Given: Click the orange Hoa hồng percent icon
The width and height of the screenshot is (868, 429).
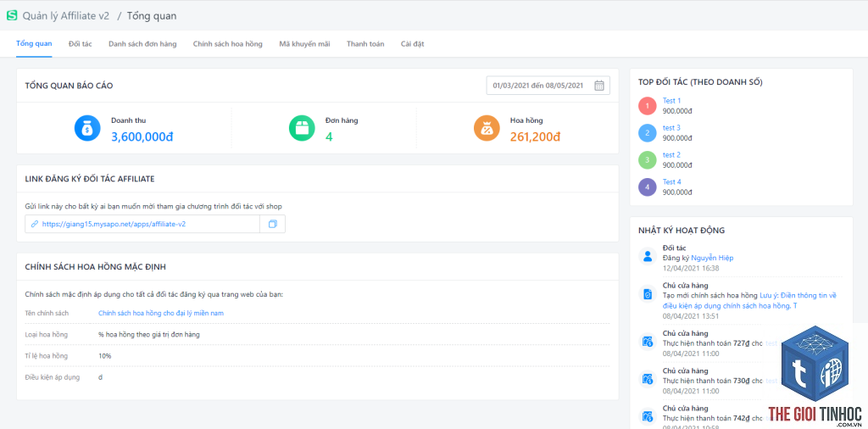Looking at the screenshot, I should click(x=487, y=128).
